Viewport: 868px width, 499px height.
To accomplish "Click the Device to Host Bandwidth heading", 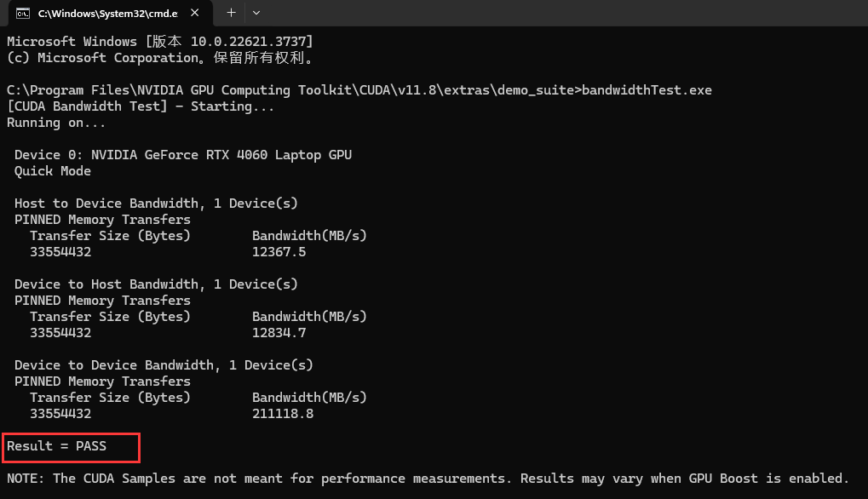I will [x=156, y=284].
